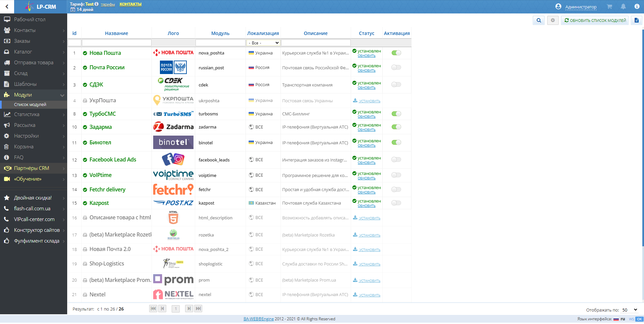Viewport: 644px width, 324px height.
Task: Expand the Каталог sidebar section
Action: pyautogui.click(x=34, y=52)
